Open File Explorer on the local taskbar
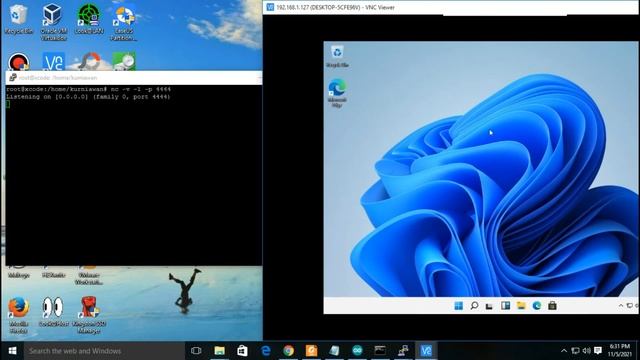Screen dimensions: 640x360 [x=219, y=351]
